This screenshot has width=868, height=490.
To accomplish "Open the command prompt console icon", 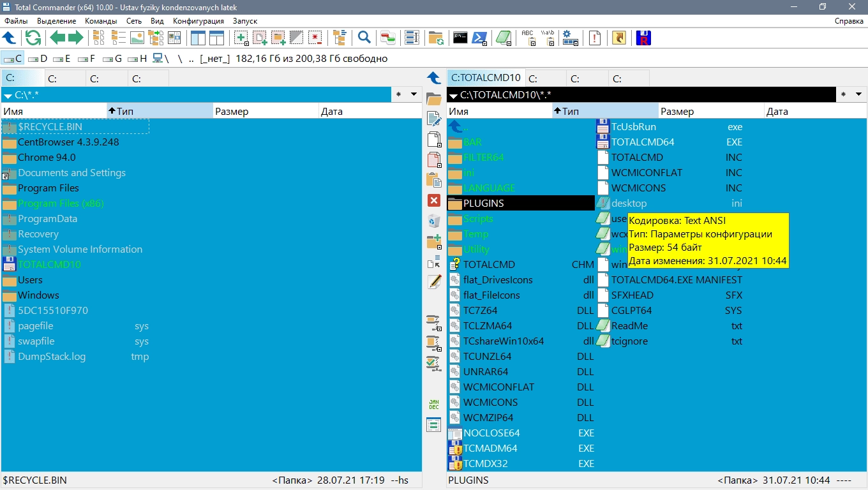I will 460,38.
